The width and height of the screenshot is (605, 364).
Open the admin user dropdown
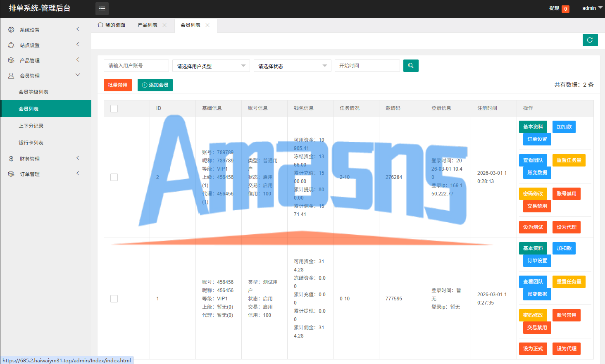[x=592, y=8]
